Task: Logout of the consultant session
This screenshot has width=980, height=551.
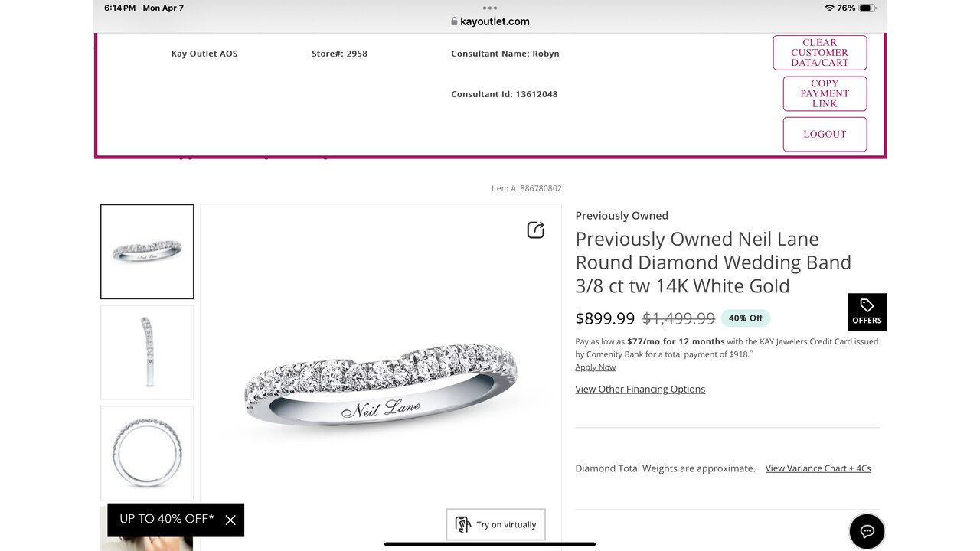Action: point(825,134)
